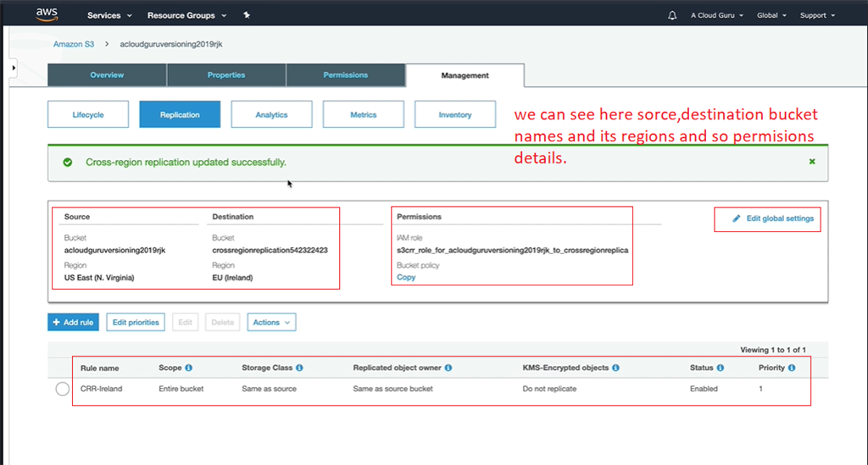Pin shortcut with the star icon

pyautogui.click(x=247, y=15)
